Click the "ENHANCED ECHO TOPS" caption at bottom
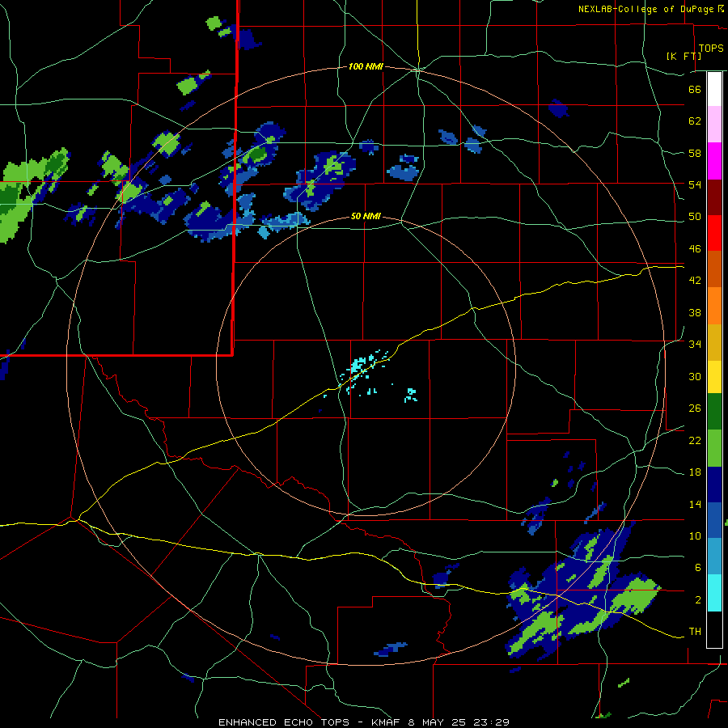The image size is (728, 728). click(284, 722)
